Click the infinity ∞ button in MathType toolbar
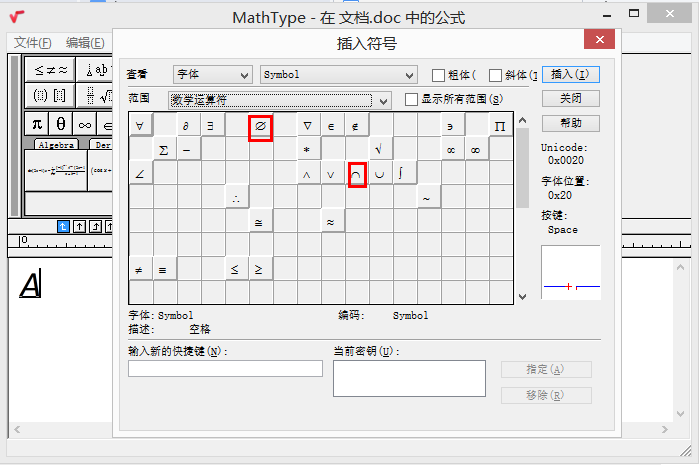 (85, 124)
